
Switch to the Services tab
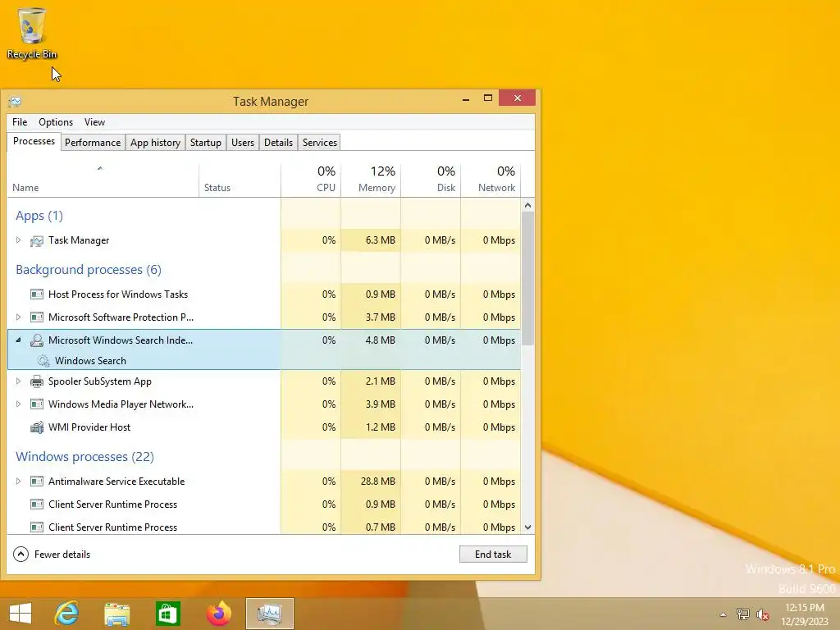click(320, 143)
